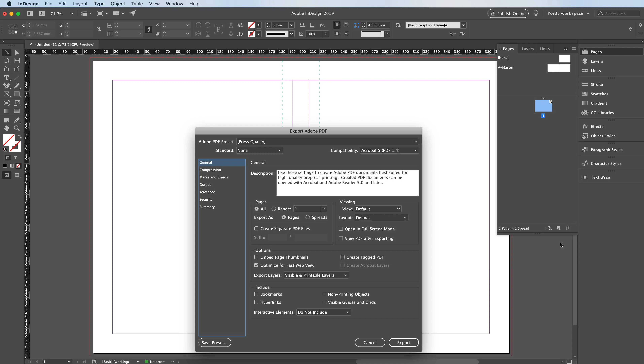Select the Type tool
The width and height of the screenshot is (644, 364).
pos(7,78)
